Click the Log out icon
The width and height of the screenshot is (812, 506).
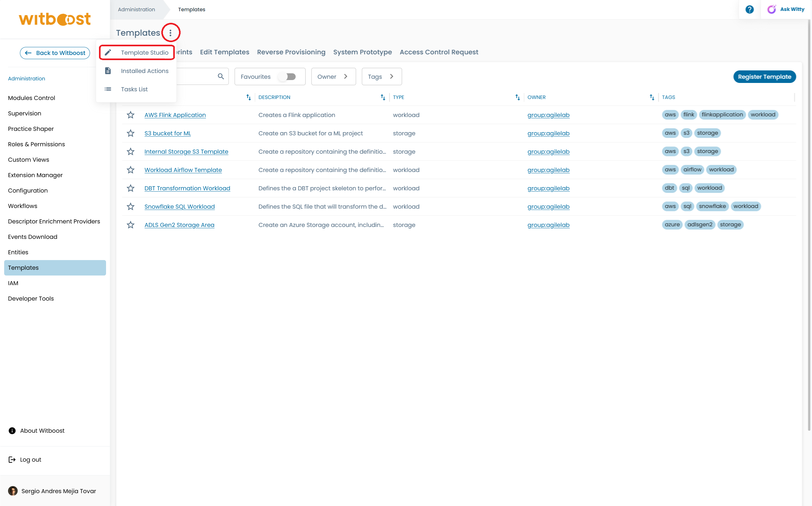tap(12, 460)
